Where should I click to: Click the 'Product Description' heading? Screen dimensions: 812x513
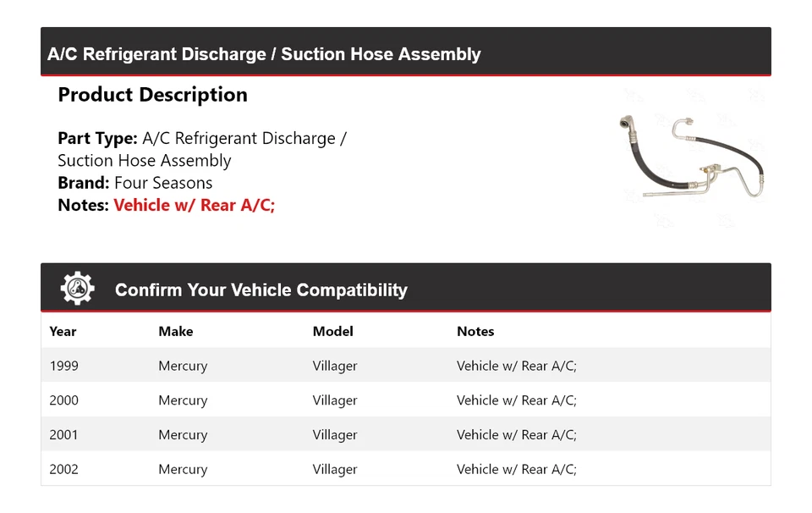pos(152,95)
